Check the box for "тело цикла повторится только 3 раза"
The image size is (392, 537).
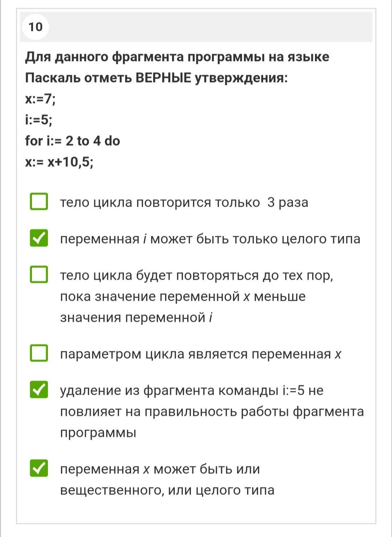(39, 202)
